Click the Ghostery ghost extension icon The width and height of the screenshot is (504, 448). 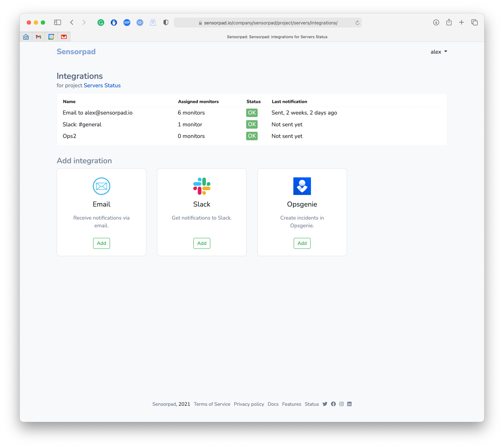point(153,23)
